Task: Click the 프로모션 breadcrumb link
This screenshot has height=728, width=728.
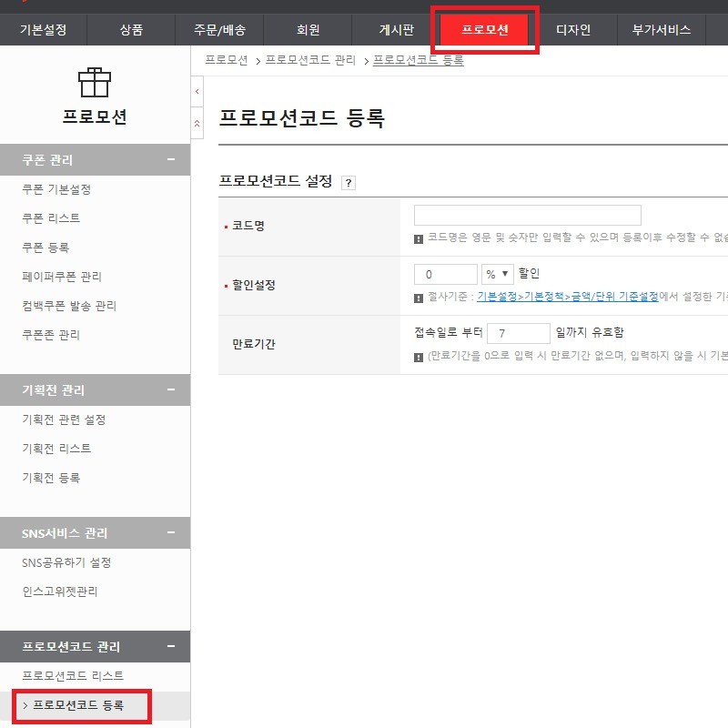Action: pos(227,60)
